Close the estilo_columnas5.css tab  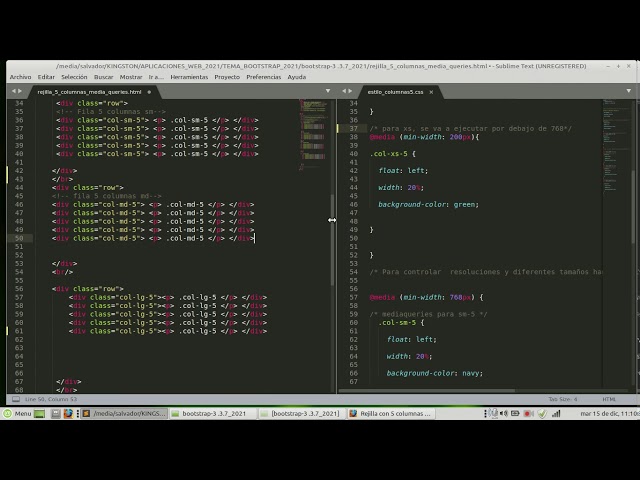click(x=431, y=92)
